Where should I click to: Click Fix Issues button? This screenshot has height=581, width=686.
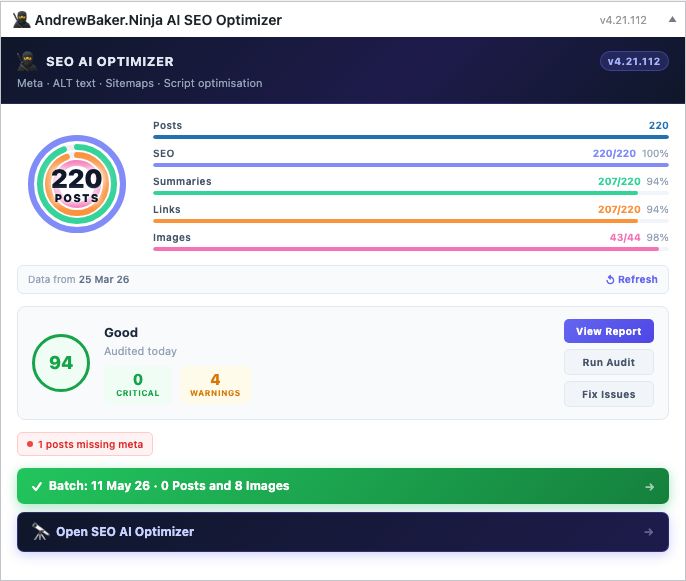click(609, 394)
